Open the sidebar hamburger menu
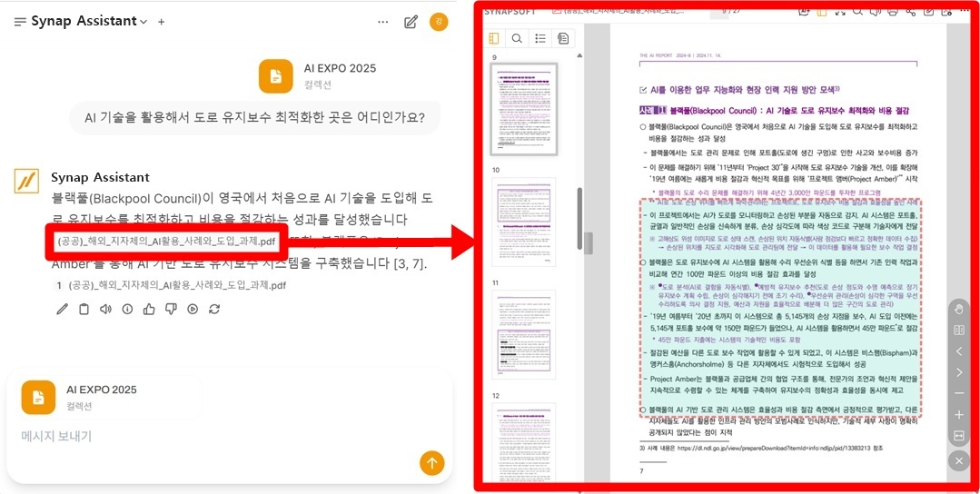The height and width of the screenshot is (494, 980). 20,22
